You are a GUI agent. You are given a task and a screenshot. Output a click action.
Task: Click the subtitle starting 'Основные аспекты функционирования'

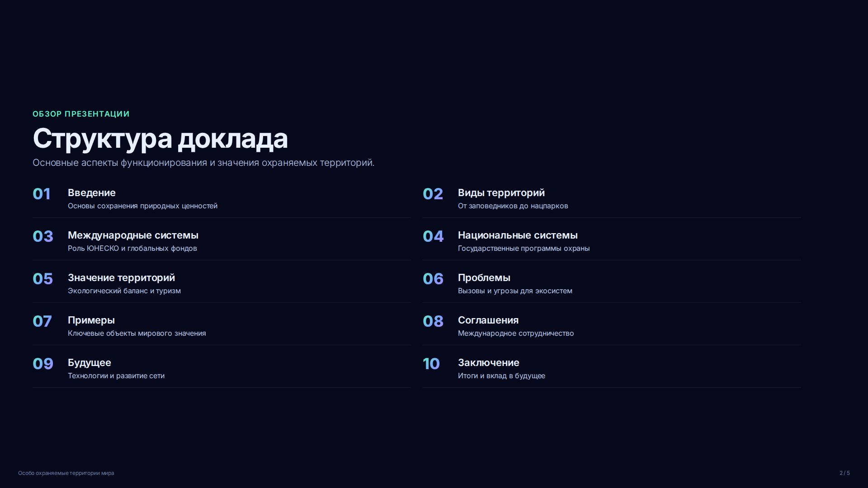[x=203, y=163]
